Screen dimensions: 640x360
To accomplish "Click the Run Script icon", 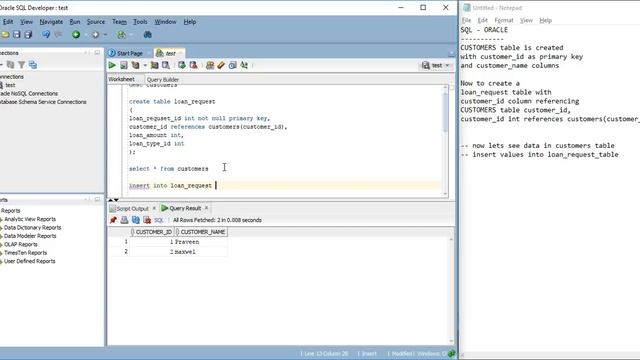I will click(124, 65).
